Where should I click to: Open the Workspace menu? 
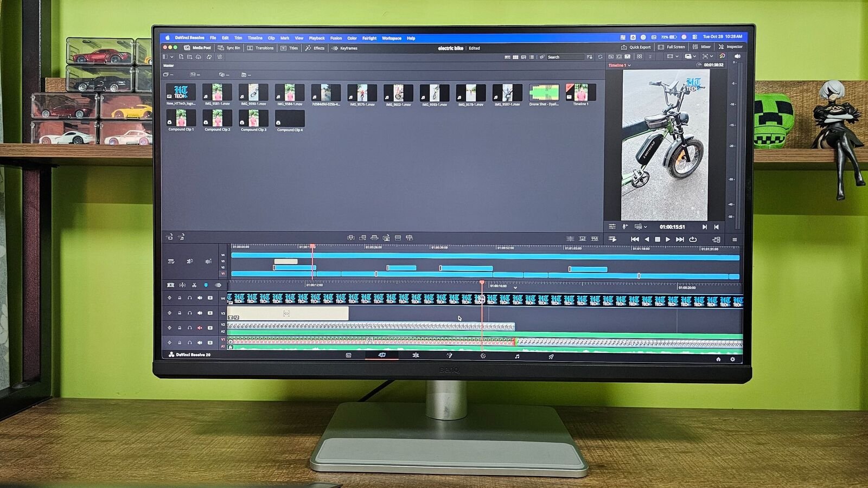[x=391, y=38]
